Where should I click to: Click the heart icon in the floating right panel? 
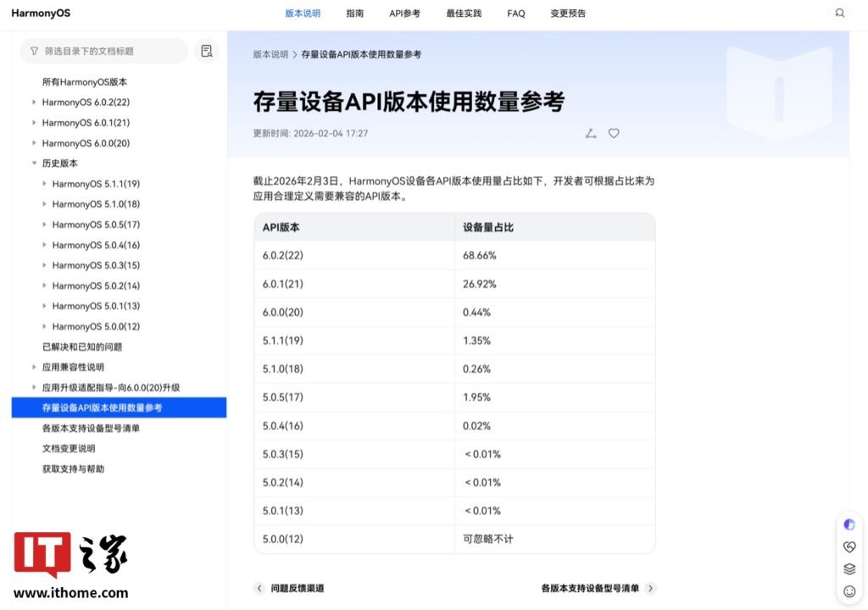[x=850, y=546]
